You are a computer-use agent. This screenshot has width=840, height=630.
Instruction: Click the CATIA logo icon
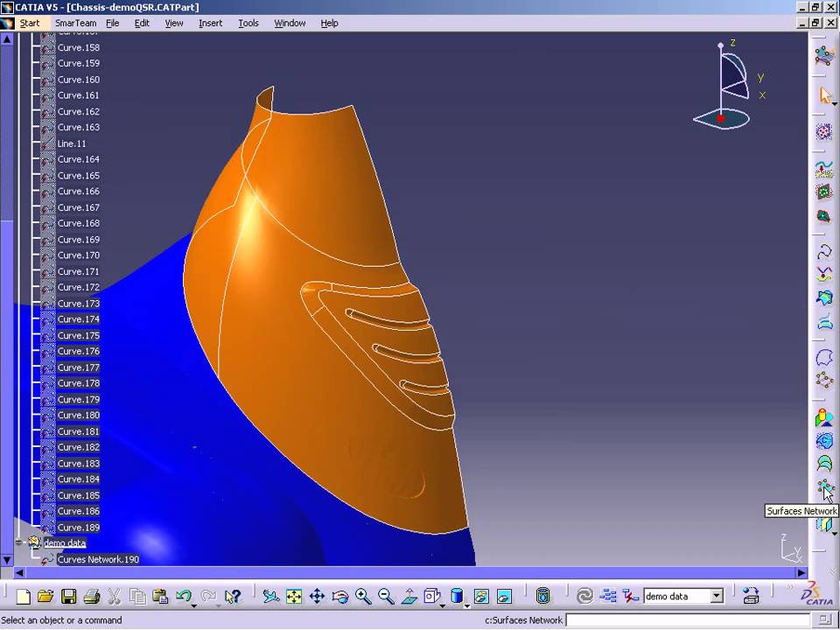click(x=818, y=593)
